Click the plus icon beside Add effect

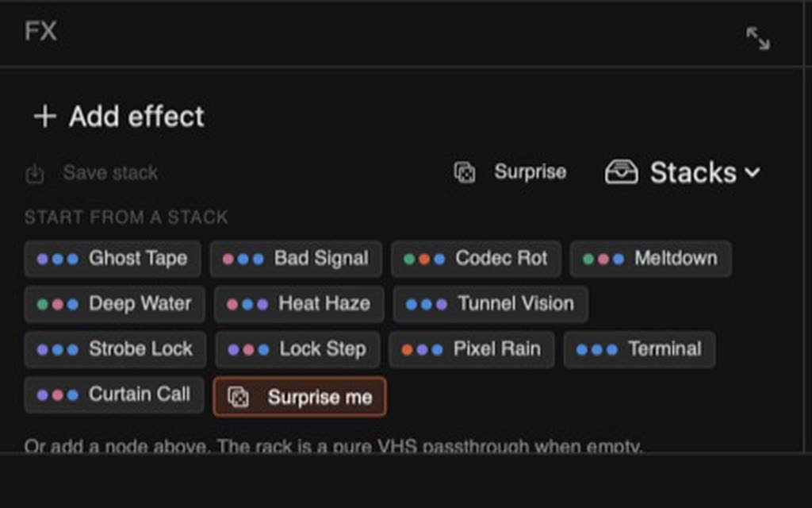point(45,116)
